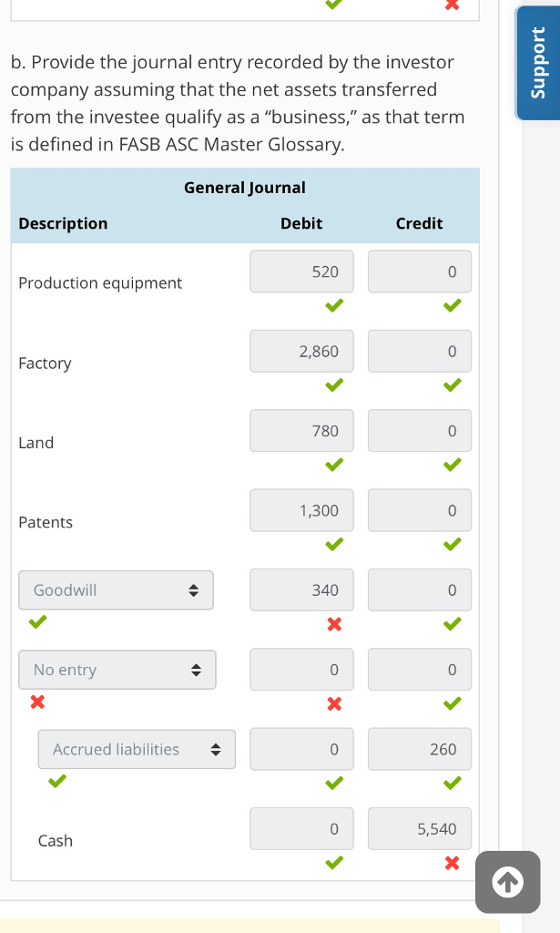560x933 pixels.
Task: Expand the Accrued liabilities dropdown
Action: coord(136,749)
